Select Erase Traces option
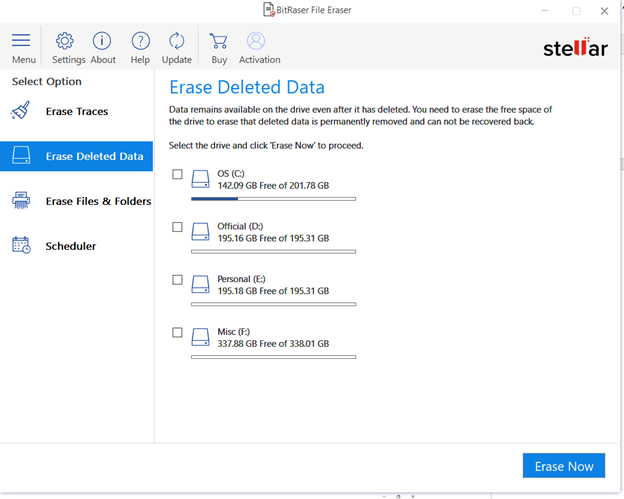 (x=76, y=111)
